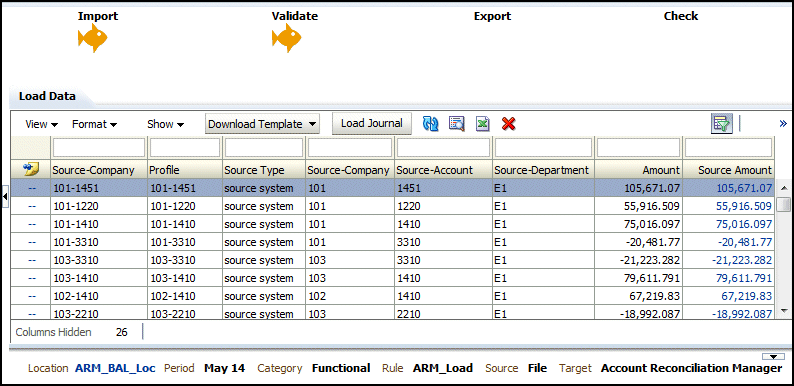Click the Columns Hidden 26 indicator
Screen dimensions: 794x386
coord(71,332)
